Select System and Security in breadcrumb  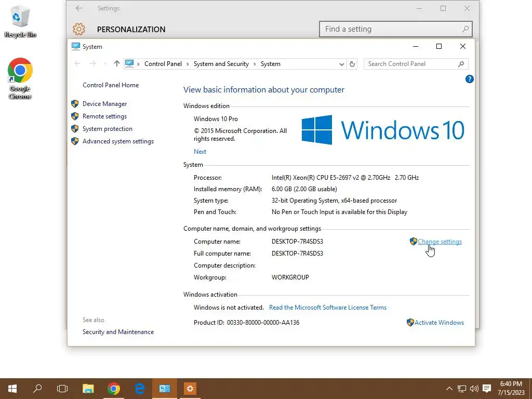221,64
